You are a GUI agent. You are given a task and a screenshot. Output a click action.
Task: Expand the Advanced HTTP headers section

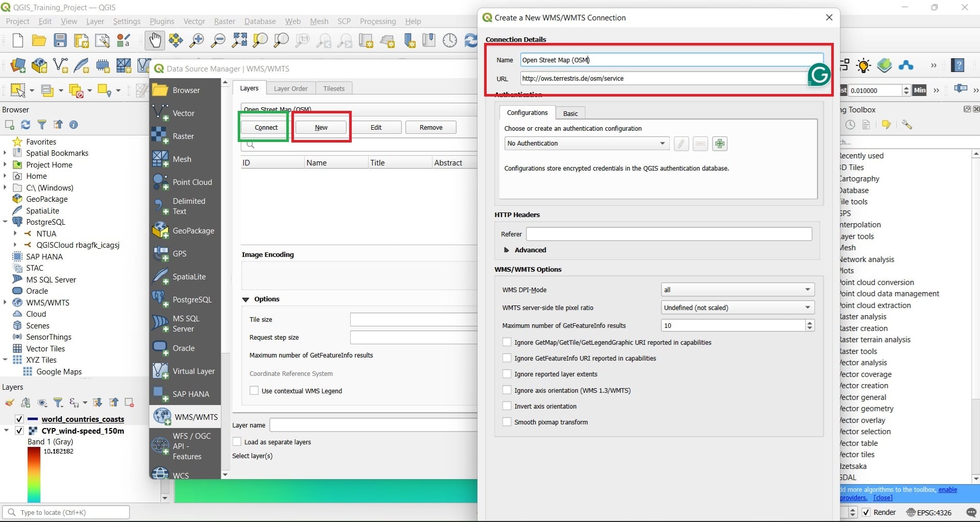click(x=507, y=250)
